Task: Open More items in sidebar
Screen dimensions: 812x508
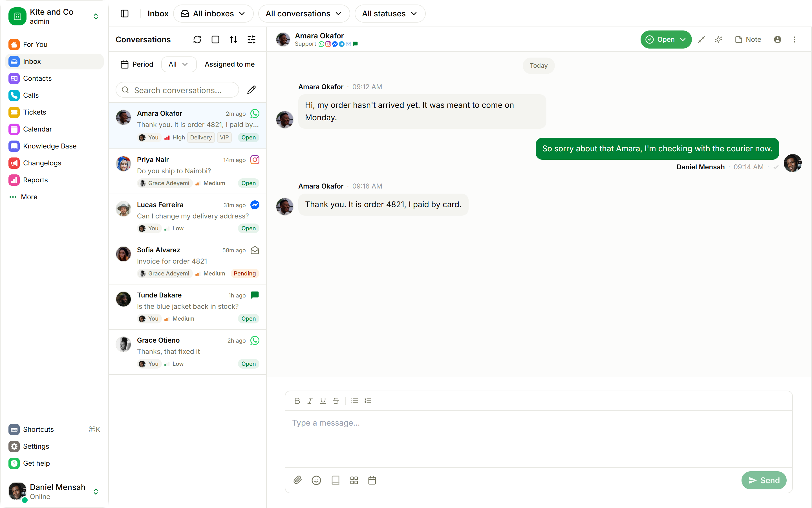Action: [55, 197]
